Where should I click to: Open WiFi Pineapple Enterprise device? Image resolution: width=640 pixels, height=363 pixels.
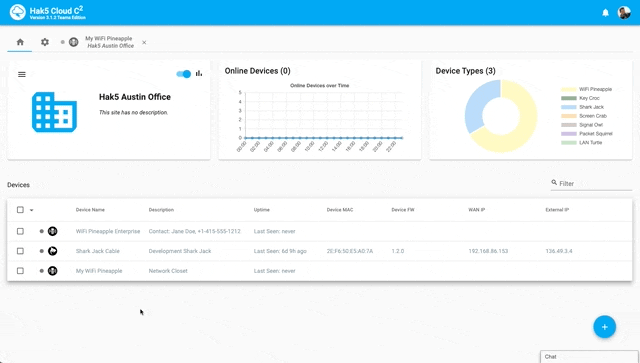tap(108, 232)
